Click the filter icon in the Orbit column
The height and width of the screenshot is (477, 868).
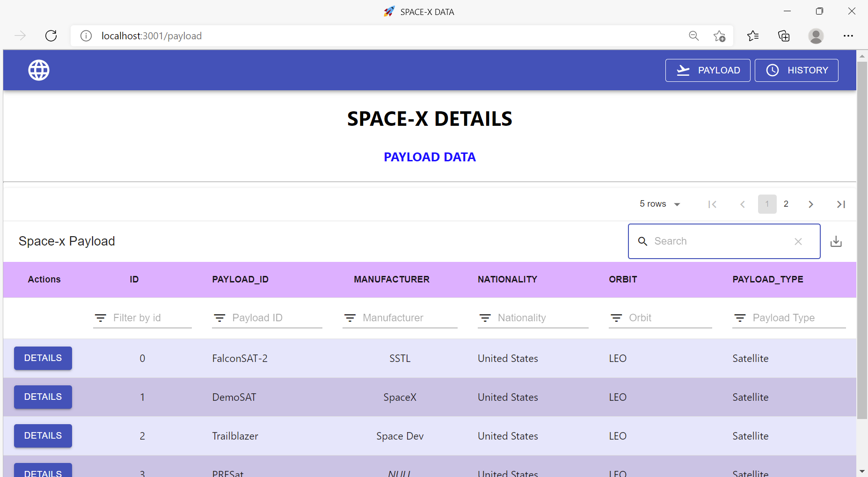(616, 318)
